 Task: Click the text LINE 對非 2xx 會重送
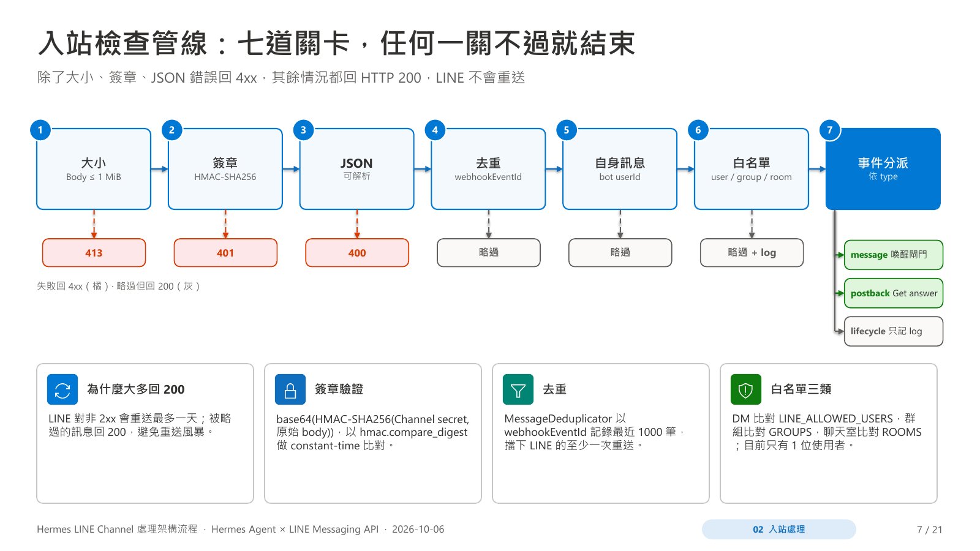coord(140,425)
